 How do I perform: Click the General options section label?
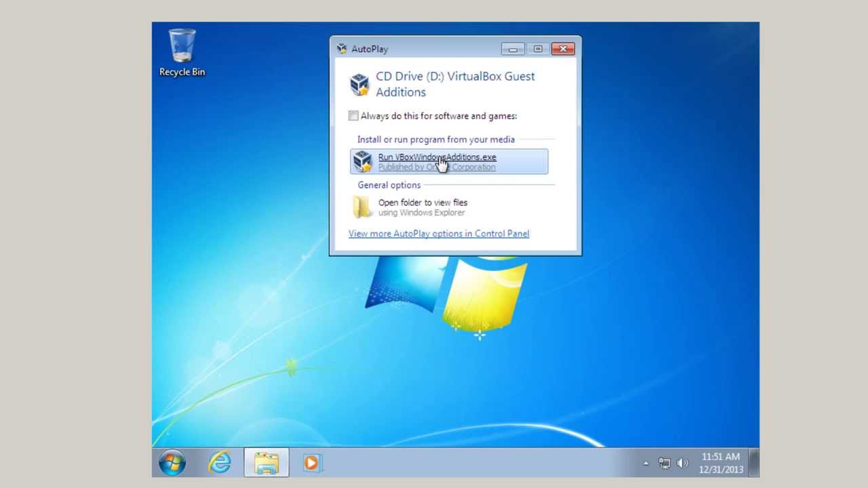(389, 184)
